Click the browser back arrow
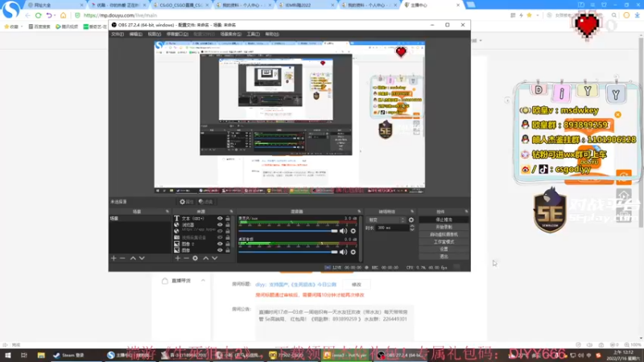 tap(27, 15)
